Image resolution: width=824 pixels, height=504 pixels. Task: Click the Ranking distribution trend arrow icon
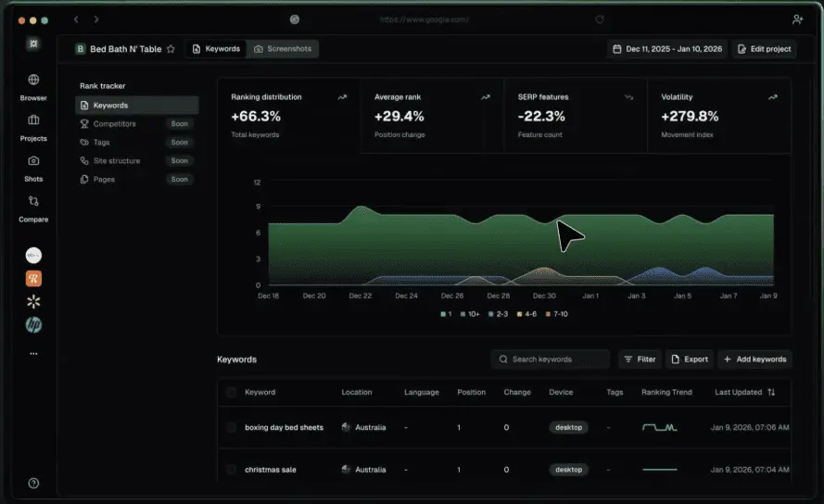point(342,97)
